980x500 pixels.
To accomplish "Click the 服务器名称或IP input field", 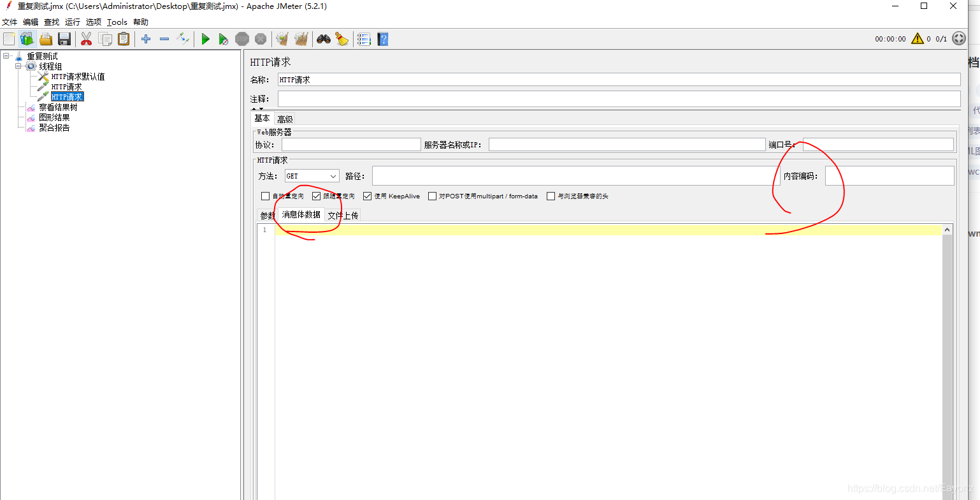I will click(627, 145).
